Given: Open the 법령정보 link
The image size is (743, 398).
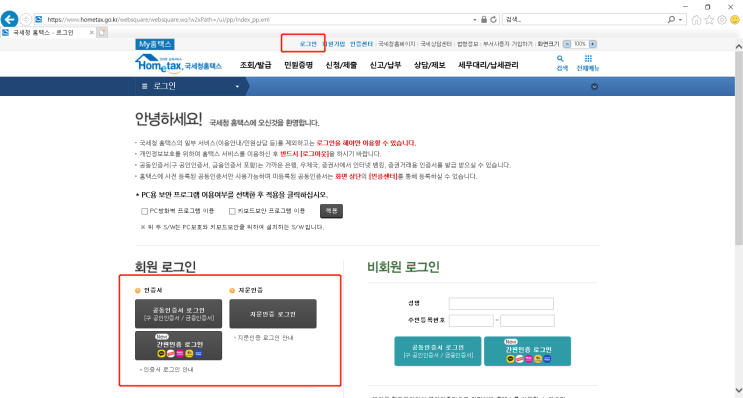Looking at the screenshot, I should pyautogui.click(x=467, y=44).
